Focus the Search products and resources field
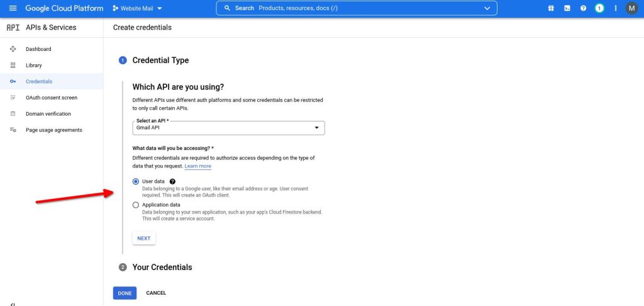 pyautogui.click(x=357, y=8)
